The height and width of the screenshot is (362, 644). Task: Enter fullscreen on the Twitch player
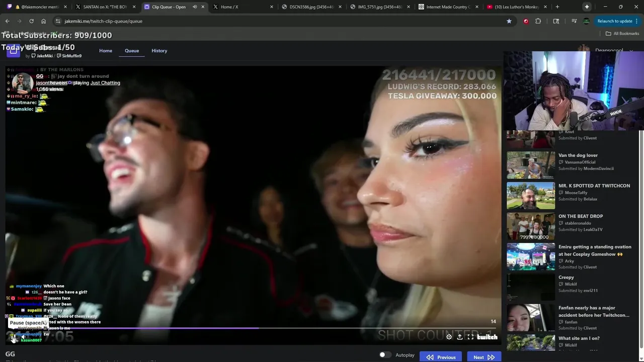(x=470, y=337)
